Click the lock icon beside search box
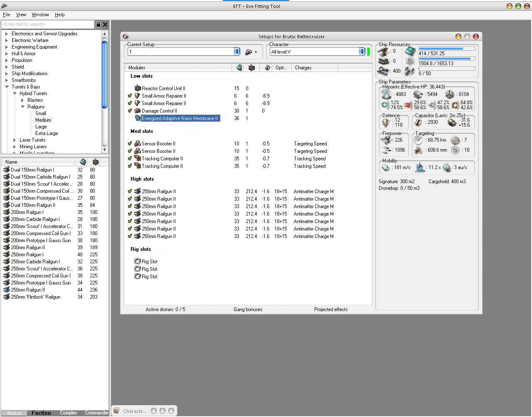Screen dimensions: 532x417 pyautogui.click(x=99, y=25)
